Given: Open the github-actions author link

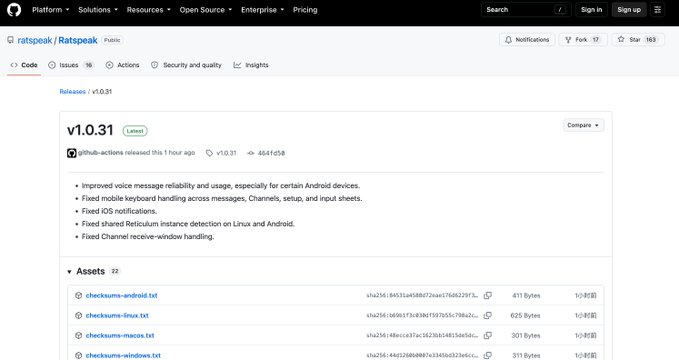Looking at the screenshot, I should [100, 152].
